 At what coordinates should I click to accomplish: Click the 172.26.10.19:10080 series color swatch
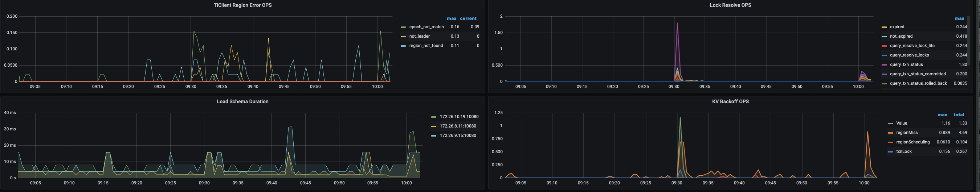point(434,117)
